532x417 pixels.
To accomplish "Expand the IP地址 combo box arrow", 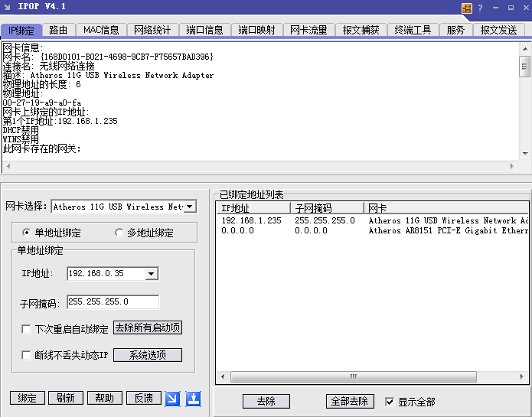I will (x=152, y=274).
